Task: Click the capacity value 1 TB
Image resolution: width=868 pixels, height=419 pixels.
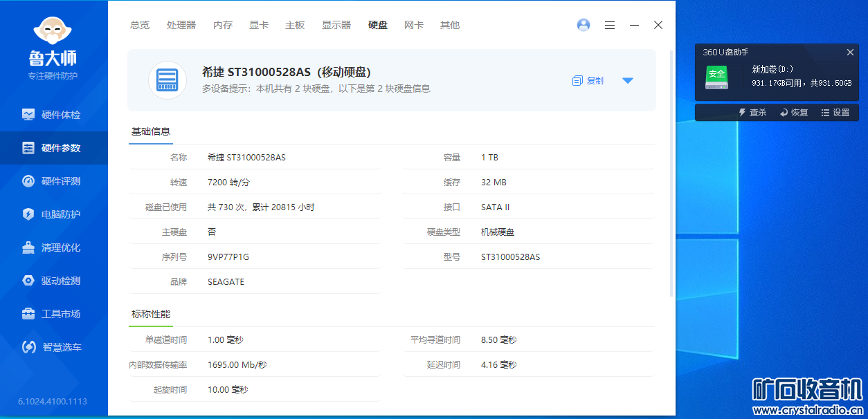Action: tap(489, 158)
